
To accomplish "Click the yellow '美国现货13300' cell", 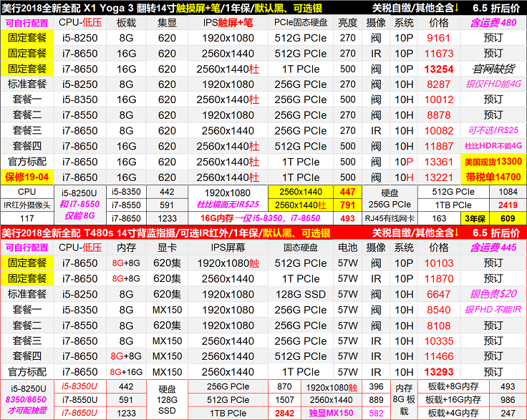I will (x=493, y=162).
